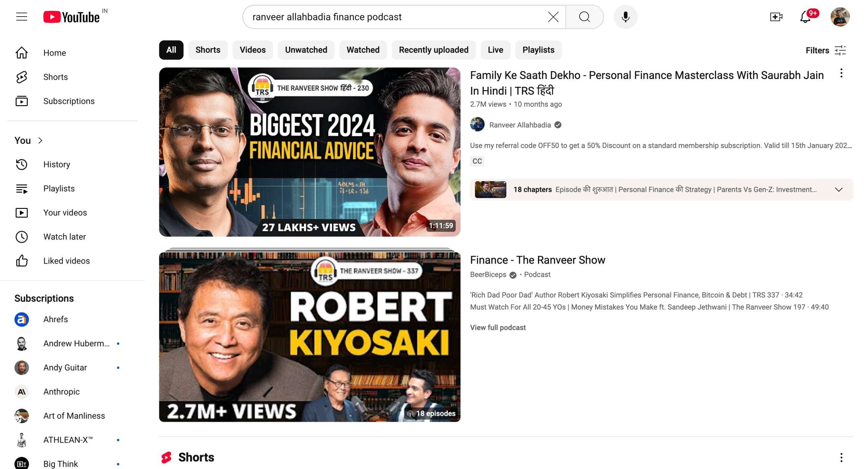Viewport: 868px width, 469px height.
Task: Filter by Unwatched chip
Action: 306,50
